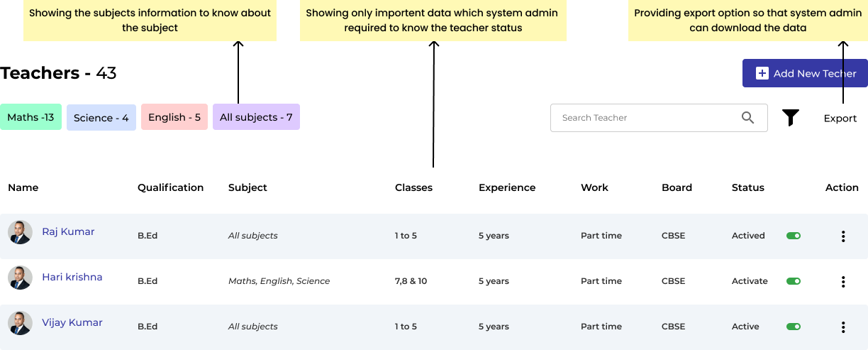Screen dimensions: 868x350
Task: Select the Maths -13 subject chip
Action: tap(31, 117)
